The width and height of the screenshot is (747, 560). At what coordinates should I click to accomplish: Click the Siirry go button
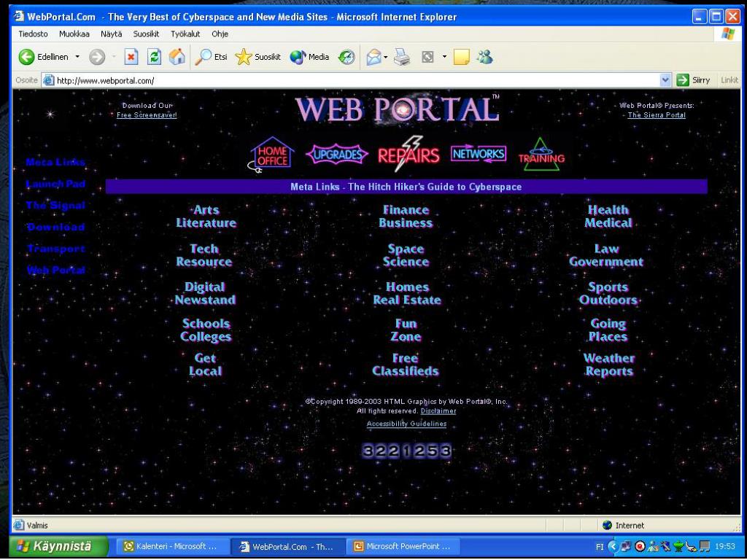693,80
